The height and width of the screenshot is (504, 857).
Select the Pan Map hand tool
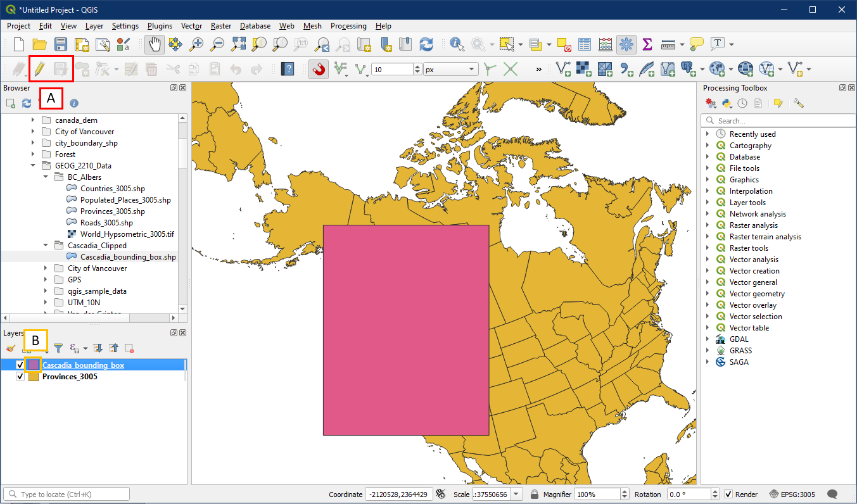coord(155,44)
